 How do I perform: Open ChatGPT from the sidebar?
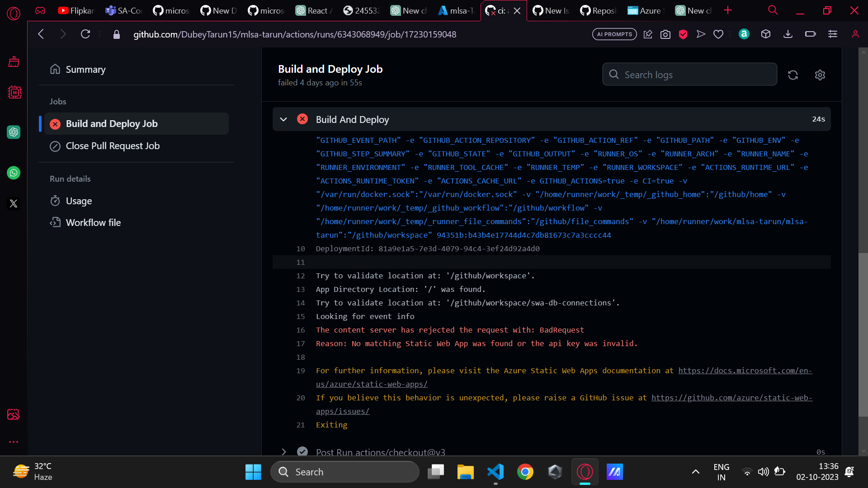[14, 132]
